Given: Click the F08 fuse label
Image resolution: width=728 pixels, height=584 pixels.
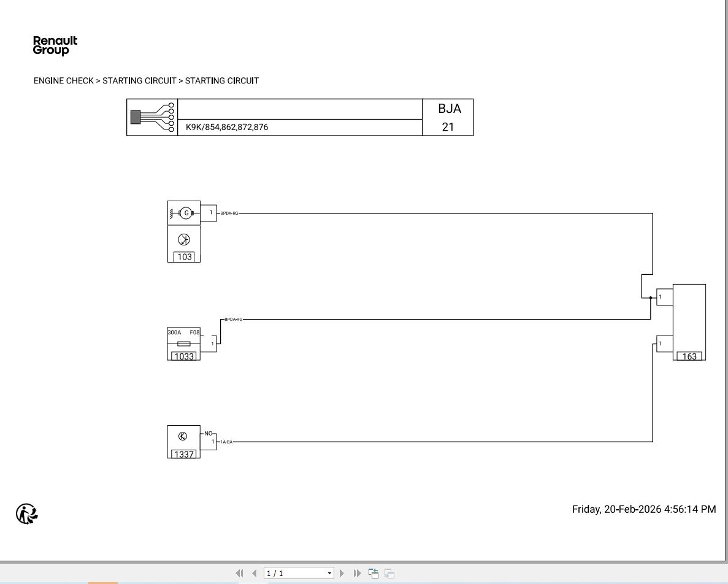Looking at the screenshot, I should click(x=194, y=332).
